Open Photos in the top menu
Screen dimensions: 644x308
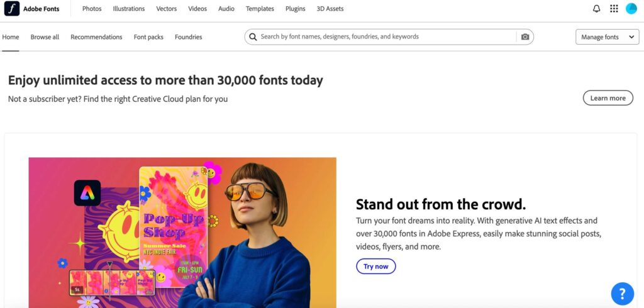[x=92, y=9]
